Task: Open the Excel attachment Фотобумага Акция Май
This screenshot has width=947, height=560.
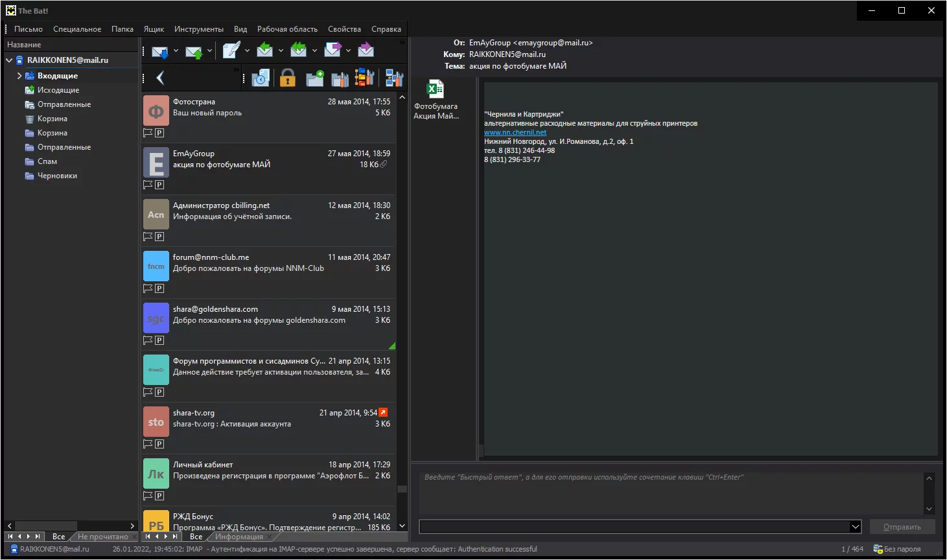Action: click(436, 100)
